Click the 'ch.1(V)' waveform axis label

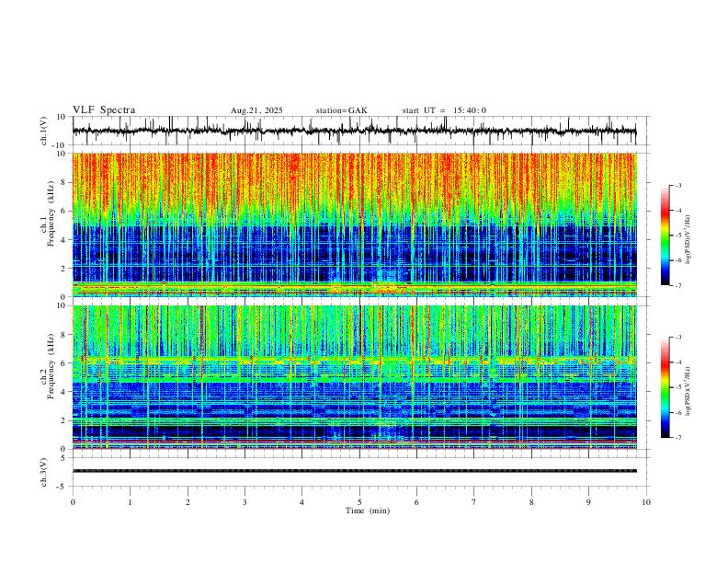[44, 131]
